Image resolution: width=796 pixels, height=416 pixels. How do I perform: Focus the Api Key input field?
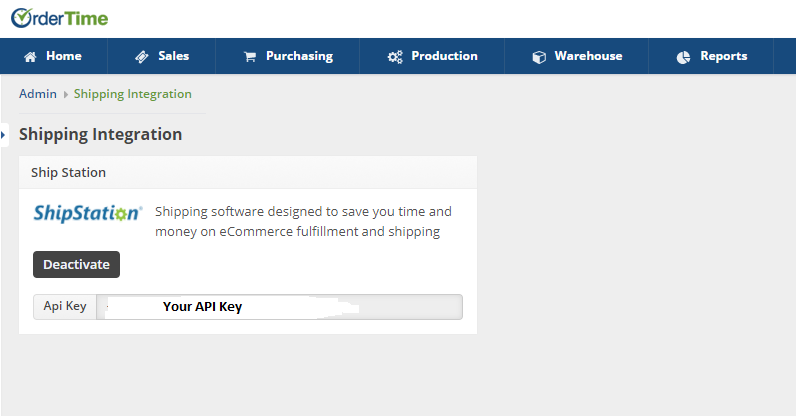[x=280, y=307]
